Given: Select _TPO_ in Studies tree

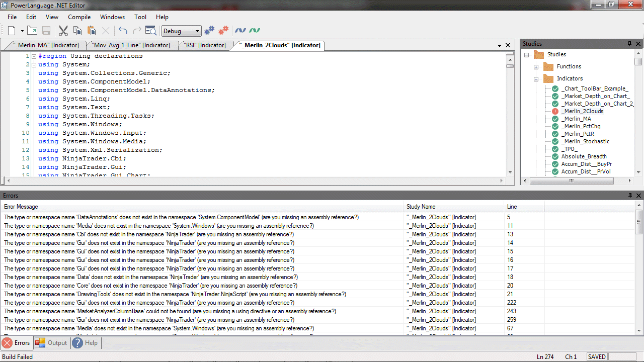Looking at the screenshot, I should (x=570, y=149).
